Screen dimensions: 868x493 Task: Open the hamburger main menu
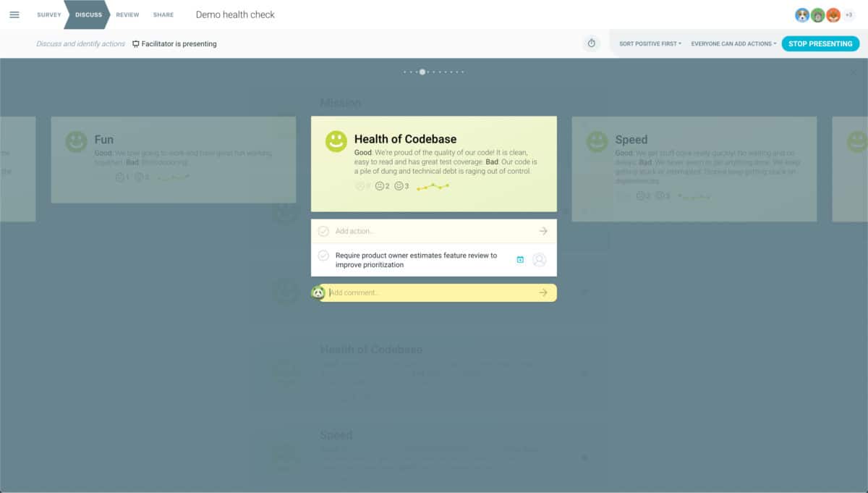click(14, 14)
